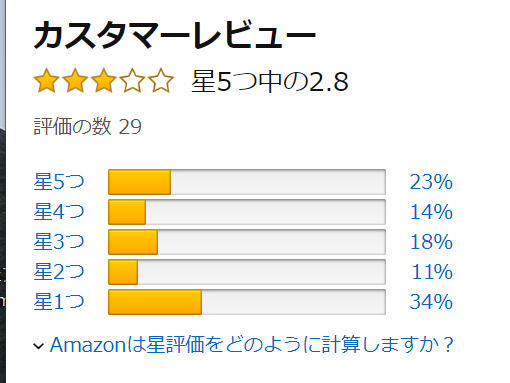Select the 34% percentage link
Viewport: 510px width, 383px height.
431,302
